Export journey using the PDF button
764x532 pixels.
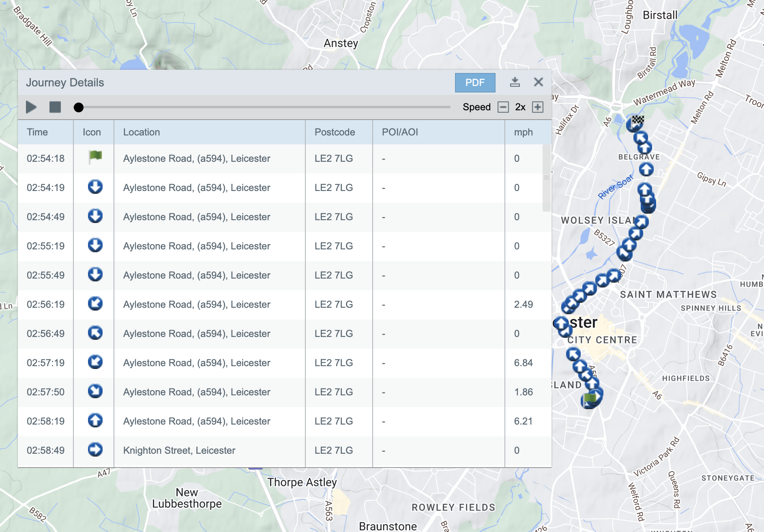tap(475, 83)
